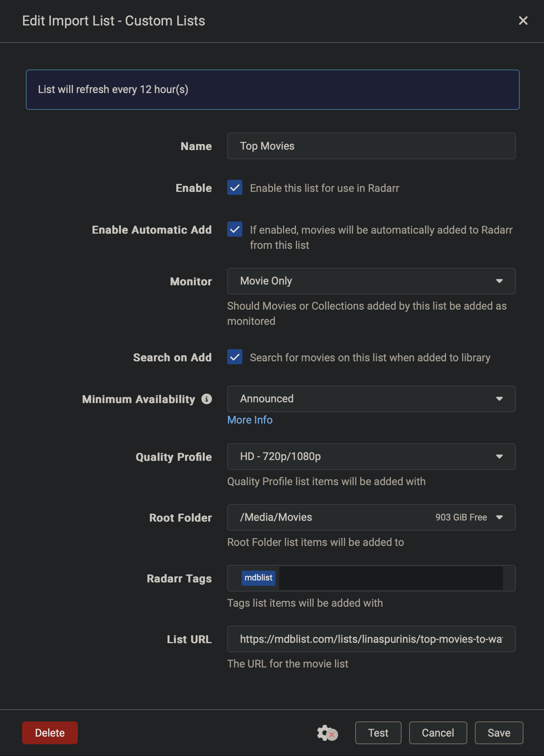Open the More Info link

click(x=250, y=420)
